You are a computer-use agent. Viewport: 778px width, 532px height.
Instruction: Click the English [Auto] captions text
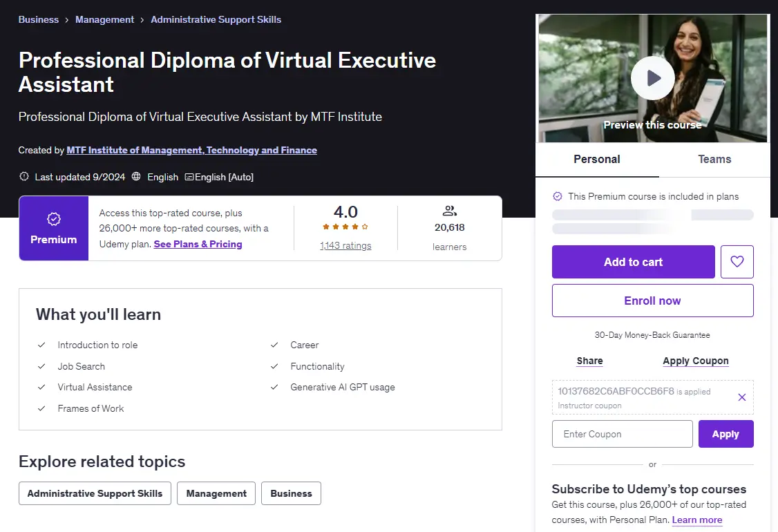click(x=225, y=177)
